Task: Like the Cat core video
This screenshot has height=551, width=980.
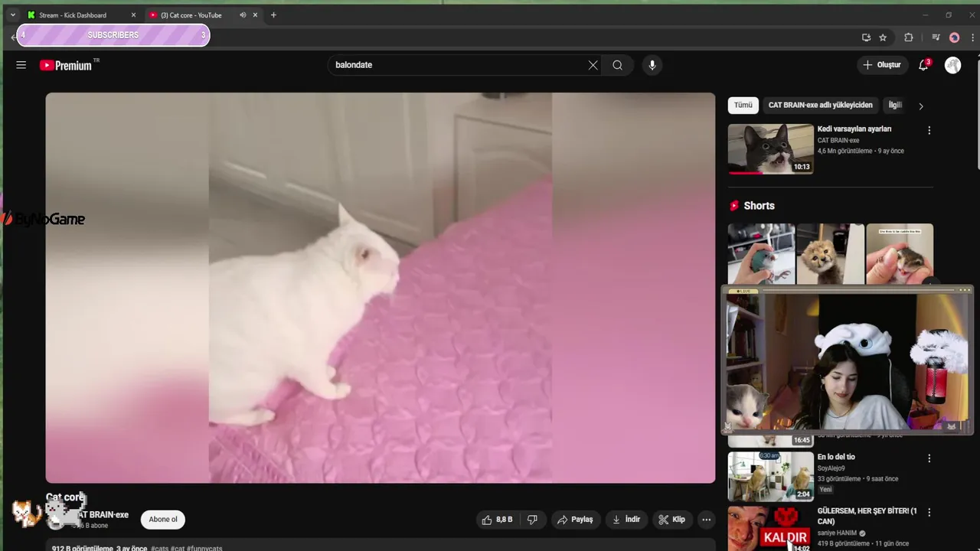Action: tap(497, 520)
